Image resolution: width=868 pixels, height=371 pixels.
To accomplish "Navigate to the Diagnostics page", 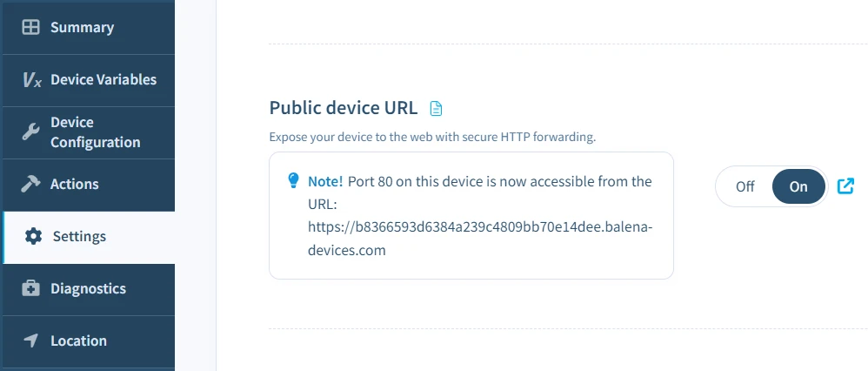I will pos(88,288).
